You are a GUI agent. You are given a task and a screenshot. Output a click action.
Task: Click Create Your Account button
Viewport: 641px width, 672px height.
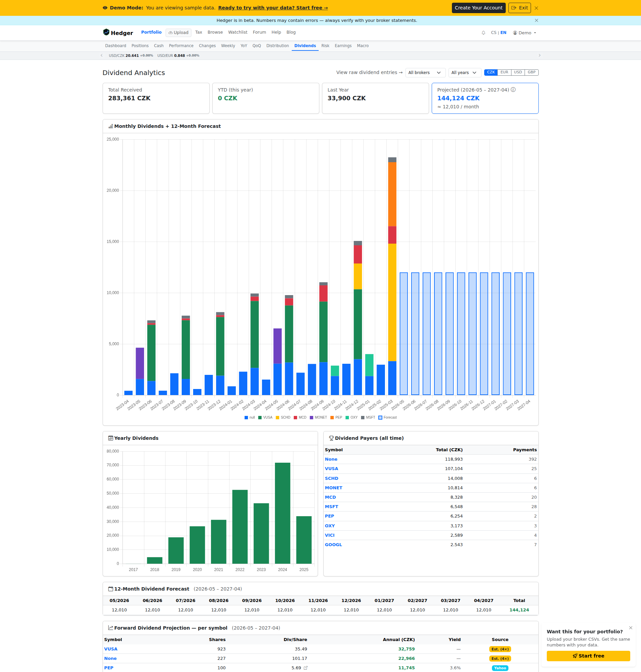pyautogui.click(x=478, y=8)
